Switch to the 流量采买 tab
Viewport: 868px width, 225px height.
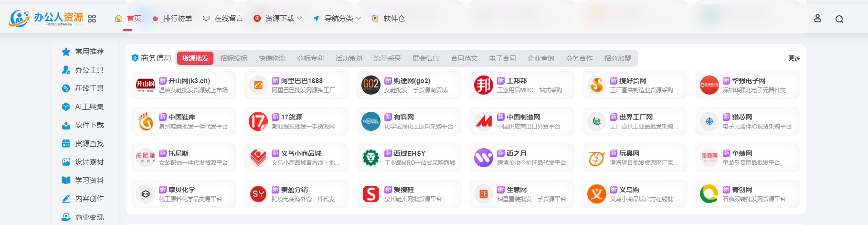pyautogui.click(x=387, y=58)
